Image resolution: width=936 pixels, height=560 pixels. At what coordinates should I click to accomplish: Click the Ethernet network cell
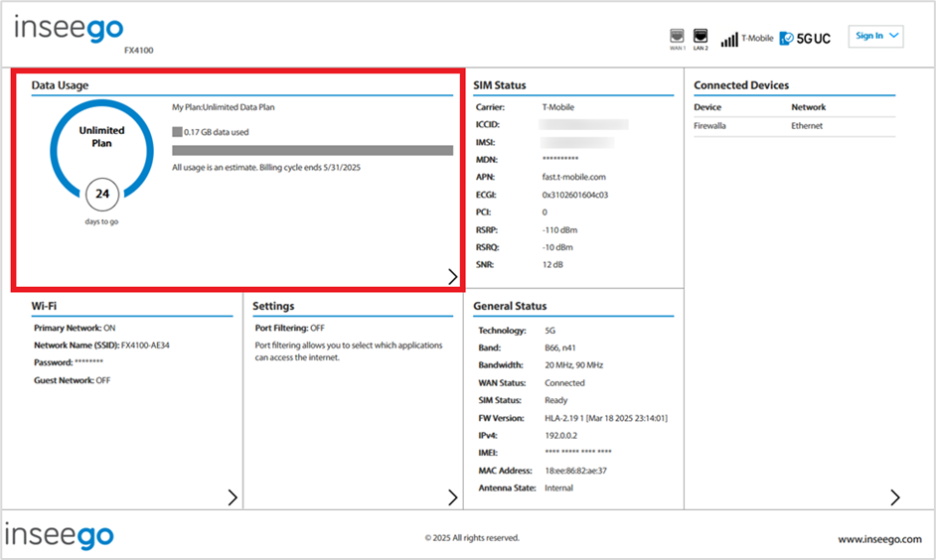[807, 126]
